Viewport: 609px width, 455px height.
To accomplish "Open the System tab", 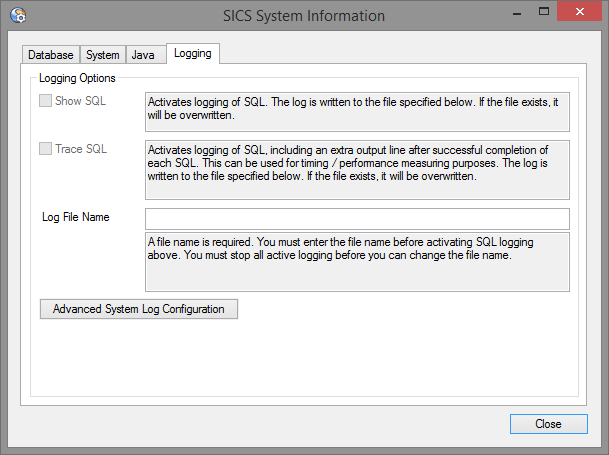I will (102, 55).
